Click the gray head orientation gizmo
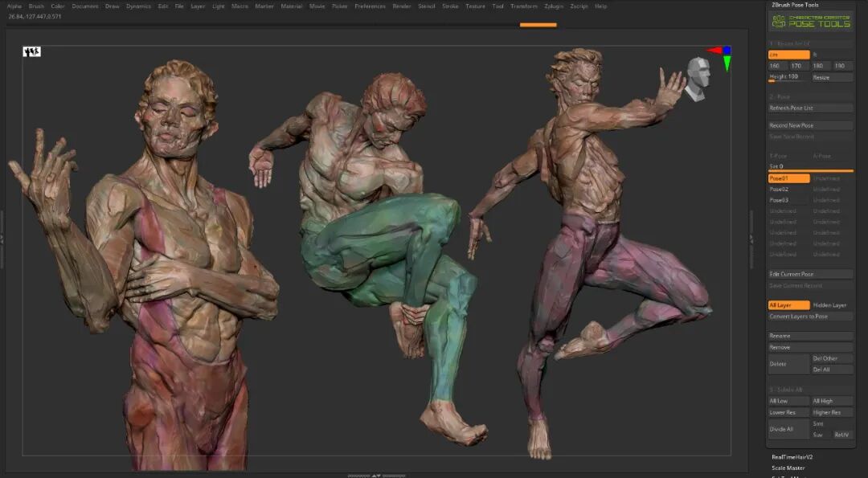Viewport: 868px width, 478px height. point(698,79)
